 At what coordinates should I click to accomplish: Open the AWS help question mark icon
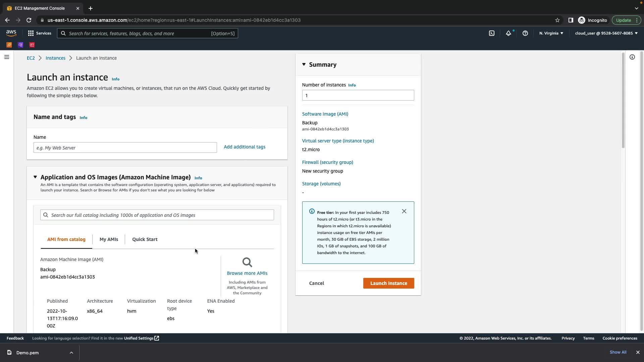pos(525,33)
